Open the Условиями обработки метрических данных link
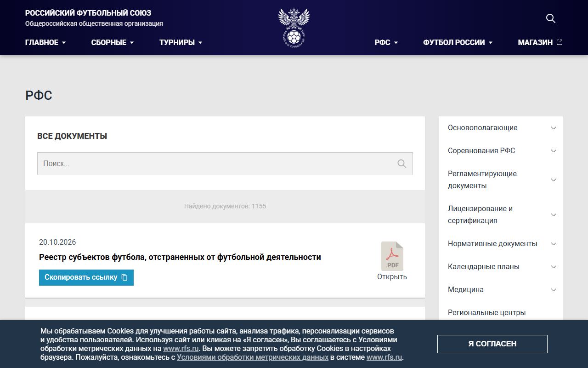The image size is (588, 368). (253, 357)
